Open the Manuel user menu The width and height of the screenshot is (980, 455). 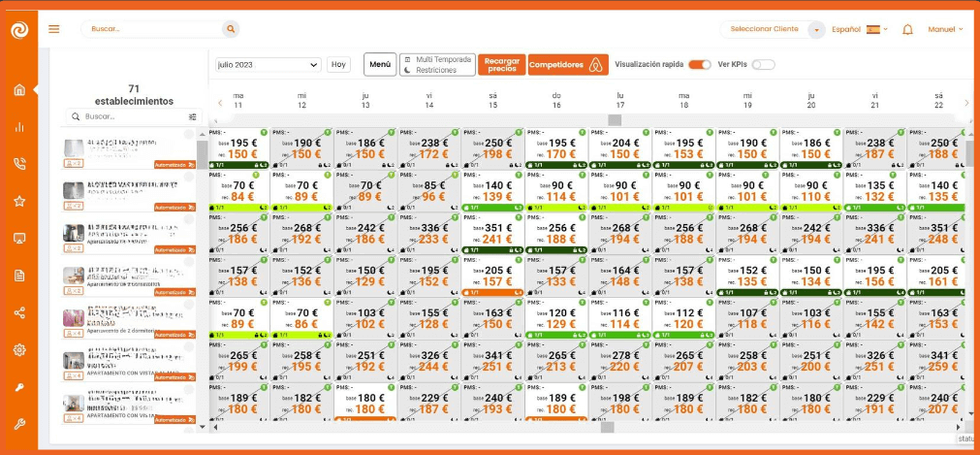click(x=945, y=29)
